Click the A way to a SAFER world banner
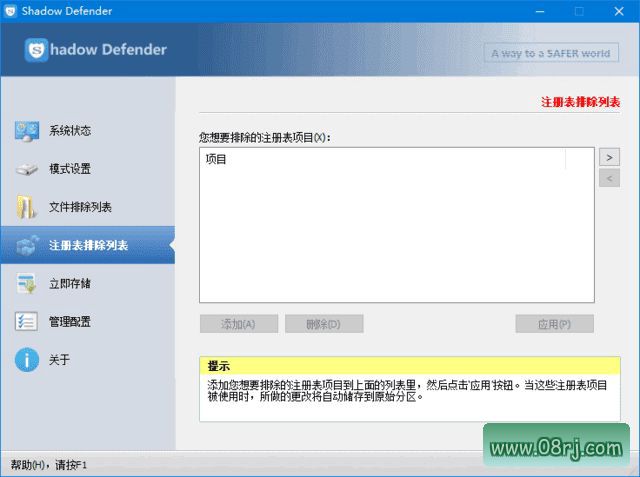The image size is (640, 477). [x=551, y=53]
